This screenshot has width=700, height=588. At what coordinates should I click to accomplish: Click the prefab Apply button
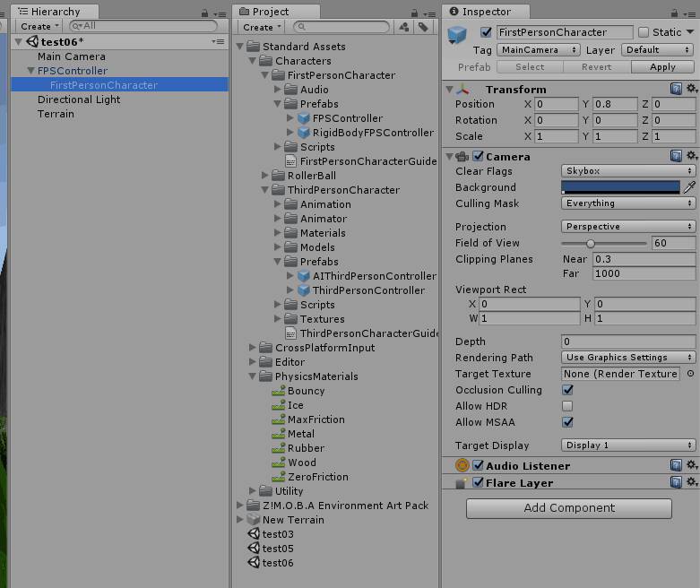tap(662, 67)
